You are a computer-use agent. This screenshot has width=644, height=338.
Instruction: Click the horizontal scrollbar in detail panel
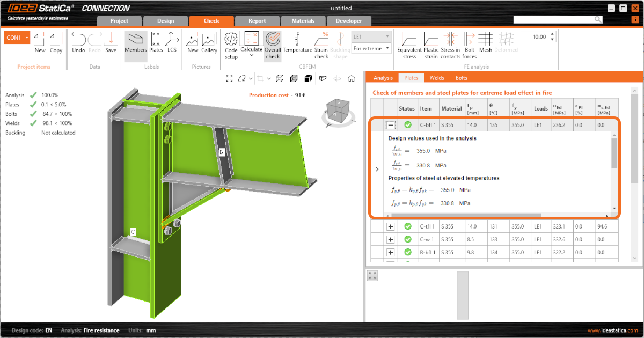pyautogui.click(x=467, y=215)
